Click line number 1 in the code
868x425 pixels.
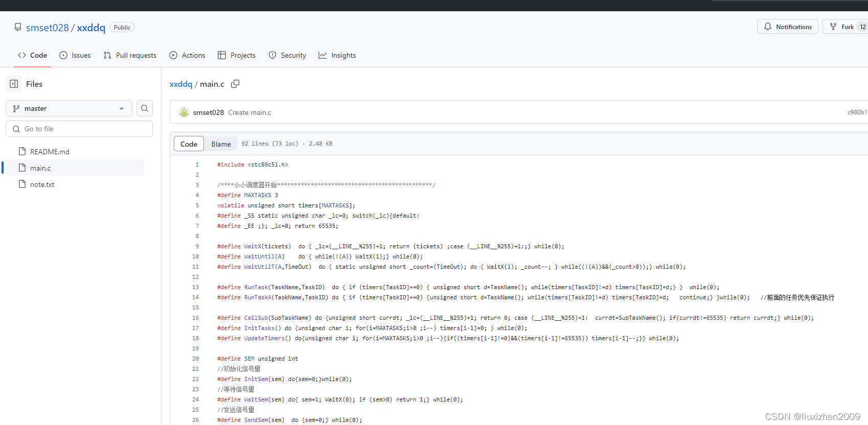[x=197, y=164]
